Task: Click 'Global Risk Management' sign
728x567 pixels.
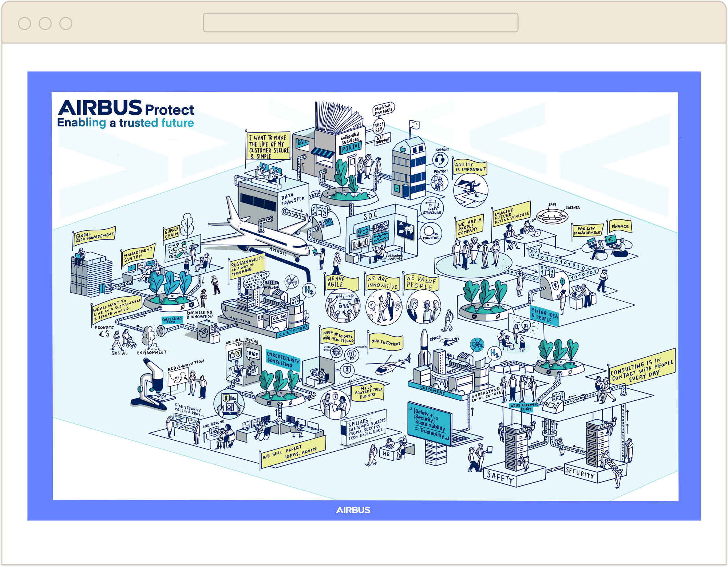Action: point(94,237)
